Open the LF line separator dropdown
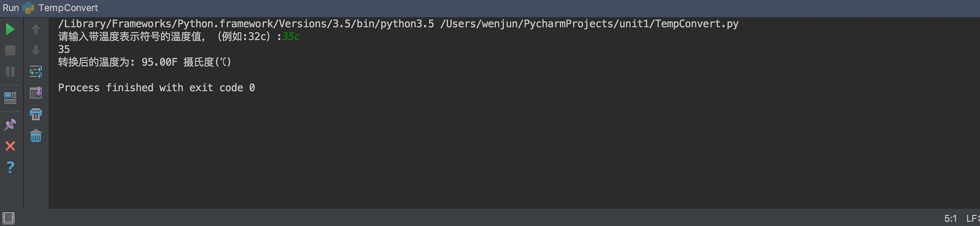Image resolution: width=980 pixels, height=226 pixels. click(x=972, y=219)
